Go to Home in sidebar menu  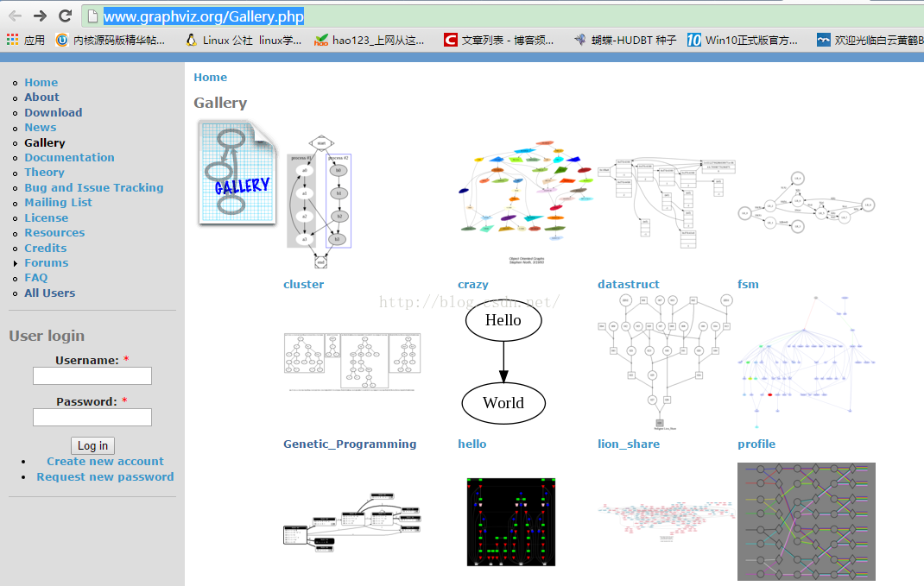click(41, 83)
